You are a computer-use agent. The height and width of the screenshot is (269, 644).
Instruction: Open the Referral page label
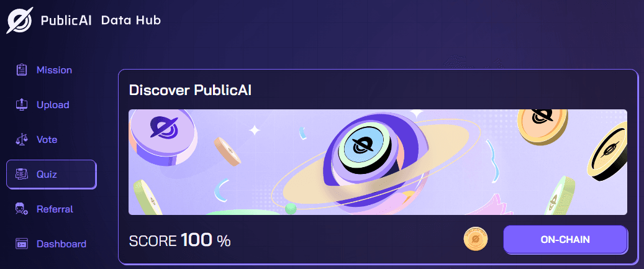[55, 209]
